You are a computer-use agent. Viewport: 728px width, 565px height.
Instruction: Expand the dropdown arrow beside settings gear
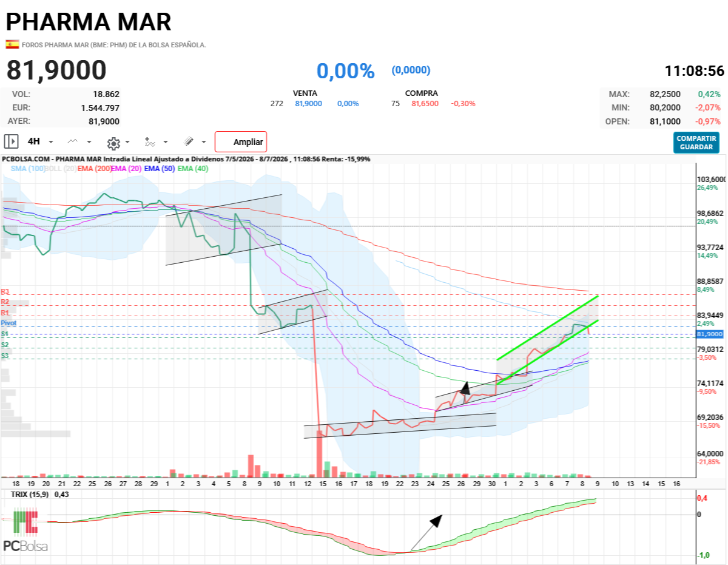tap(127, 142)
